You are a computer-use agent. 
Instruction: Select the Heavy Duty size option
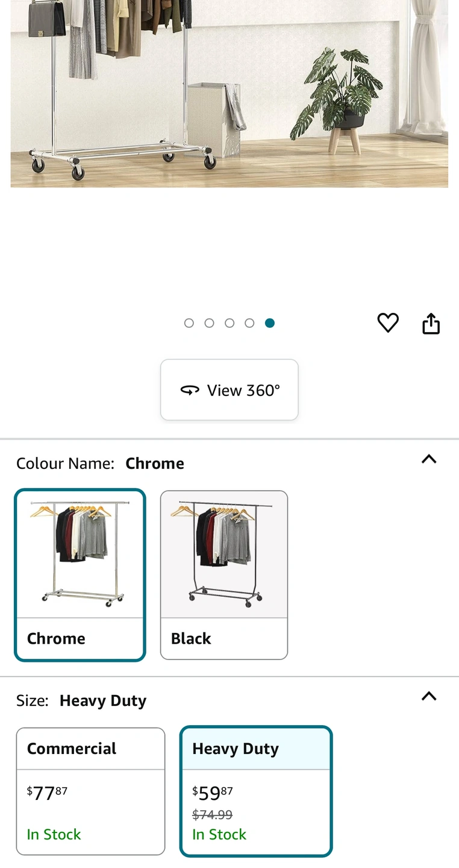(256, 791)
